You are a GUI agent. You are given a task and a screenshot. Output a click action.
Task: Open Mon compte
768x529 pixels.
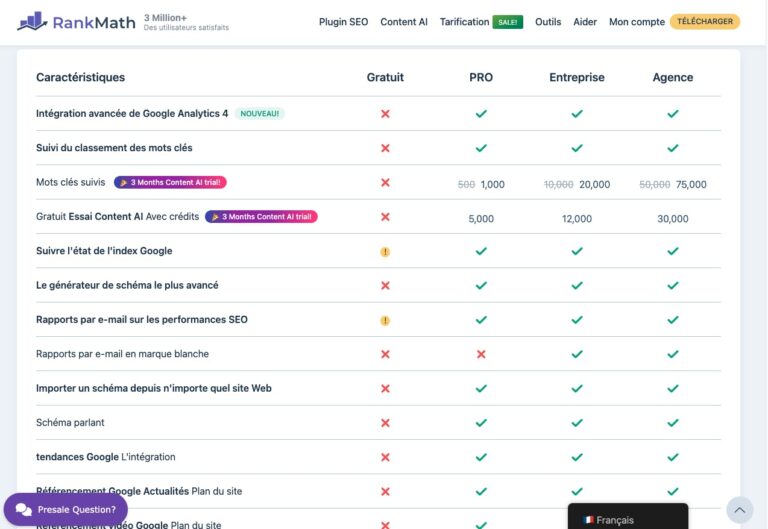(637, 22)
